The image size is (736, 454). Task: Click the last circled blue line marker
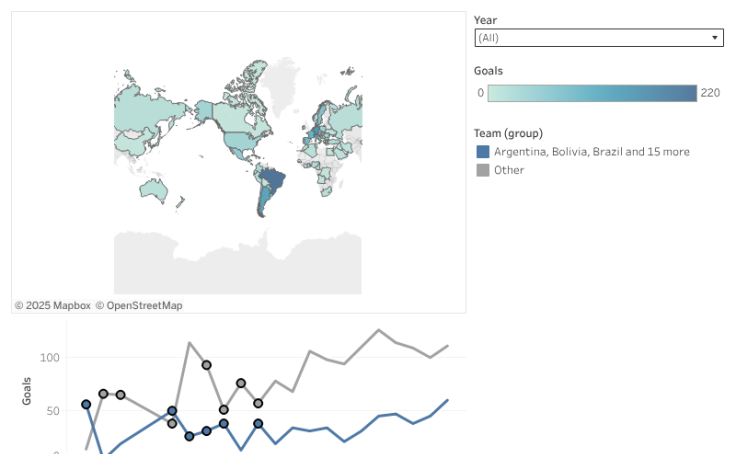[x=258, y=423]
